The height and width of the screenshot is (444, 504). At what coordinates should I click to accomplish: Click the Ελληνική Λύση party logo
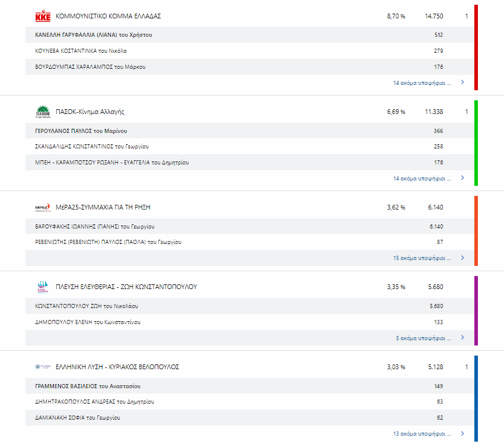pyautogui.click(x=43, y=367)
